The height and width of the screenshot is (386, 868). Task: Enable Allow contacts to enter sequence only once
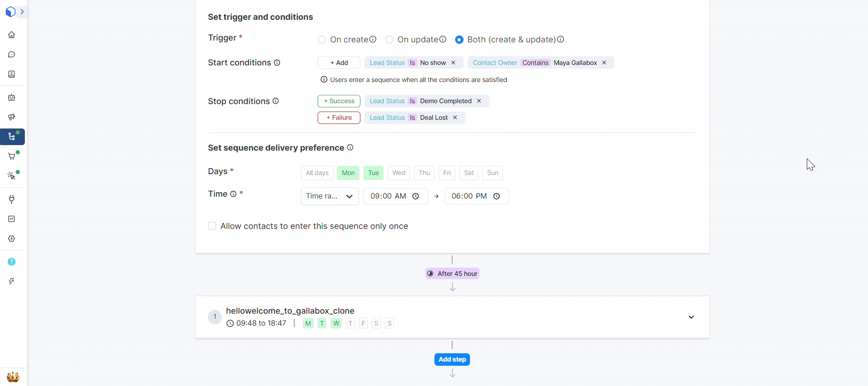tap(212, 226)
